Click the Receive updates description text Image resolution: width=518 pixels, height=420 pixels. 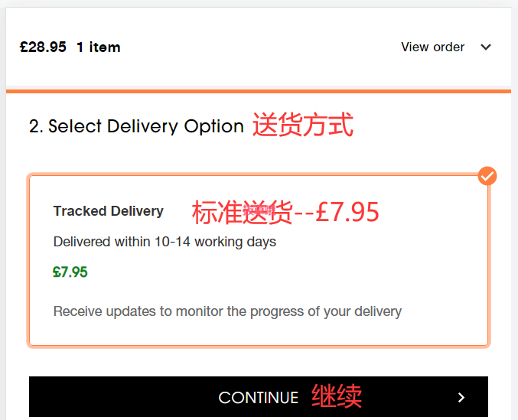pyautogui.click(x=227, y=311)
